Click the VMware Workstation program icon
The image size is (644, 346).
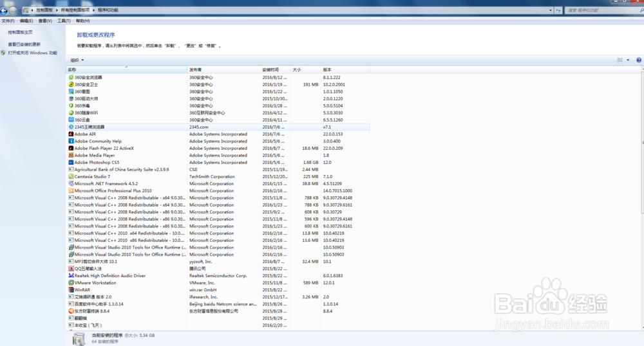[x=71, y=283]
